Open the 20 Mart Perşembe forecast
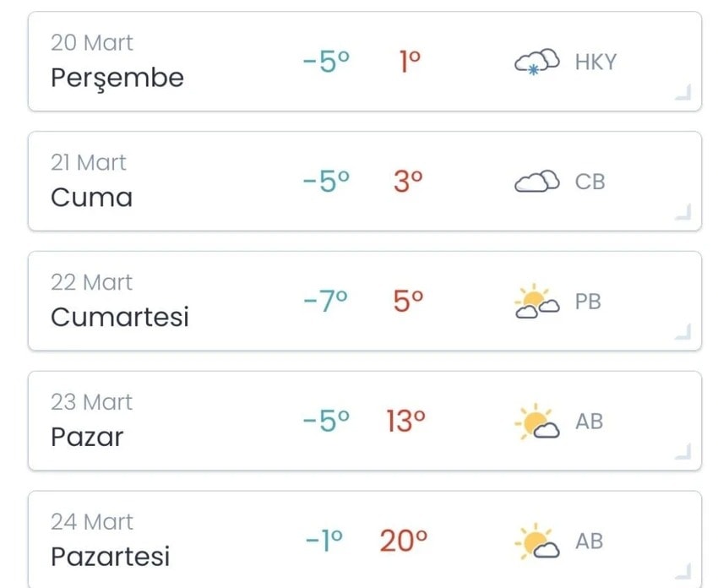 365,62
